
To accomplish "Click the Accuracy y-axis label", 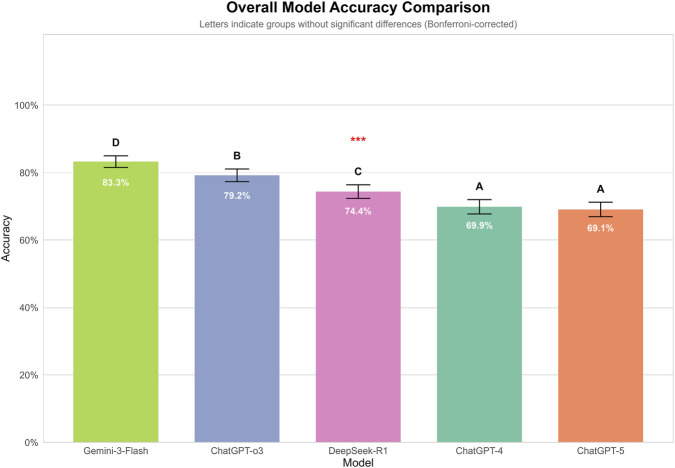I will [x=6, y=239].
